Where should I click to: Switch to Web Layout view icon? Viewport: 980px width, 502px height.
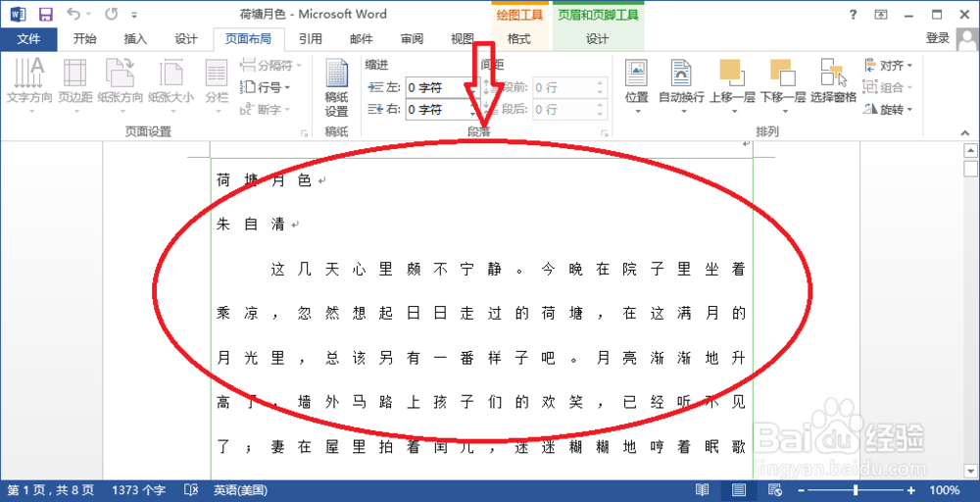(x=775, y=491)
